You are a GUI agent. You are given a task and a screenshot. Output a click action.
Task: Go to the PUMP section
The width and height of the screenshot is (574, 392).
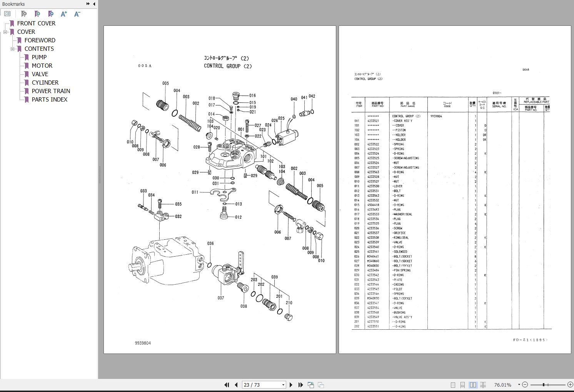[39, 57]
